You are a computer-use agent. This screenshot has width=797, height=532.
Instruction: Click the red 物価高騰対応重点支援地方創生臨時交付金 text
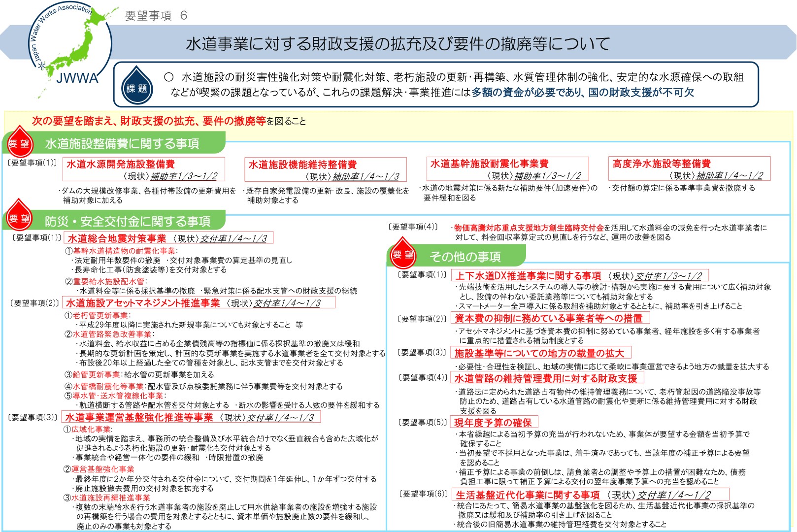[x=529, y=228]
